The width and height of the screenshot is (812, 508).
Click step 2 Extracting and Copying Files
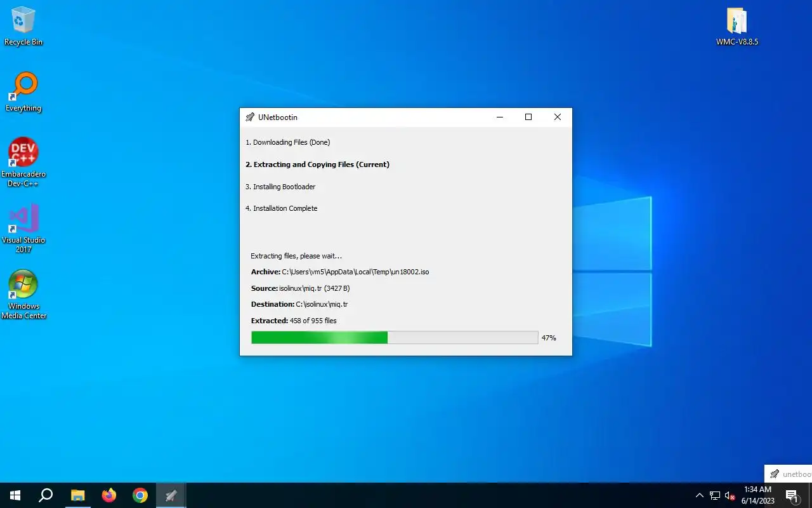(x=318, y=164)
